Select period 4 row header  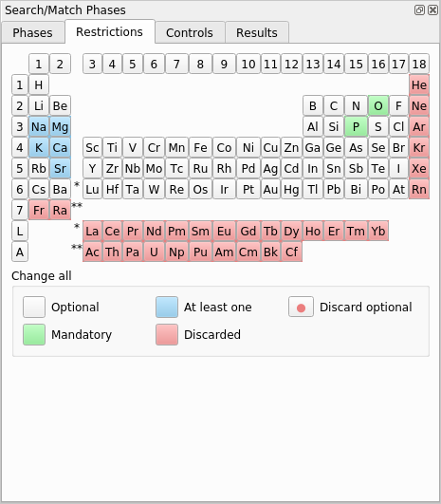(x=20, y=147)
